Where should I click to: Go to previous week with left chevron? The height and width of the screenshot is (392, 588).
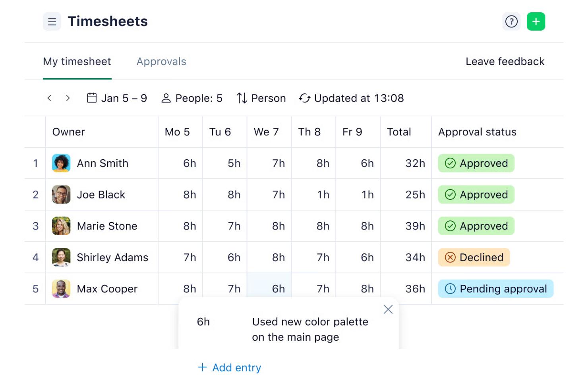(x=49, y=98)
